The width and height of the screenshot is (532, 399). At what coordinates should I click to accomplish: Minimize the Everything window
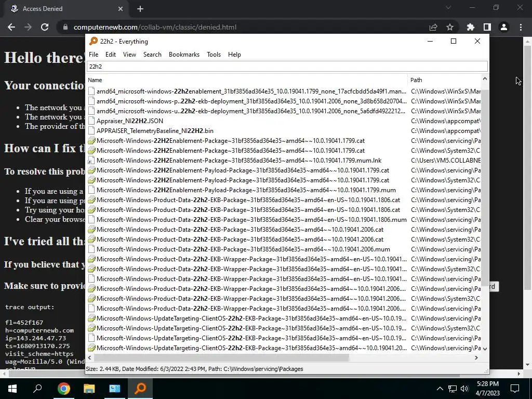pyautogui.click(x=430, y=42)
